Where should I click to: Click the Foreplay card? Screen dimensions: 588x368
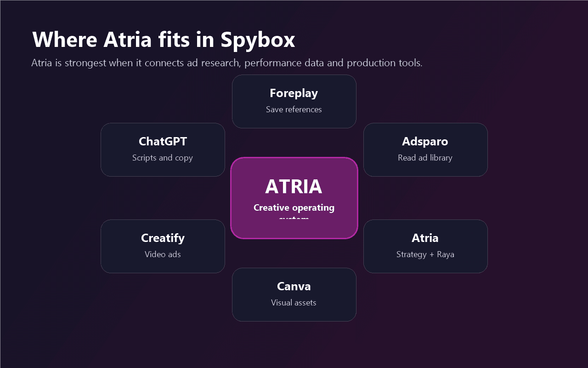[294, 101]
